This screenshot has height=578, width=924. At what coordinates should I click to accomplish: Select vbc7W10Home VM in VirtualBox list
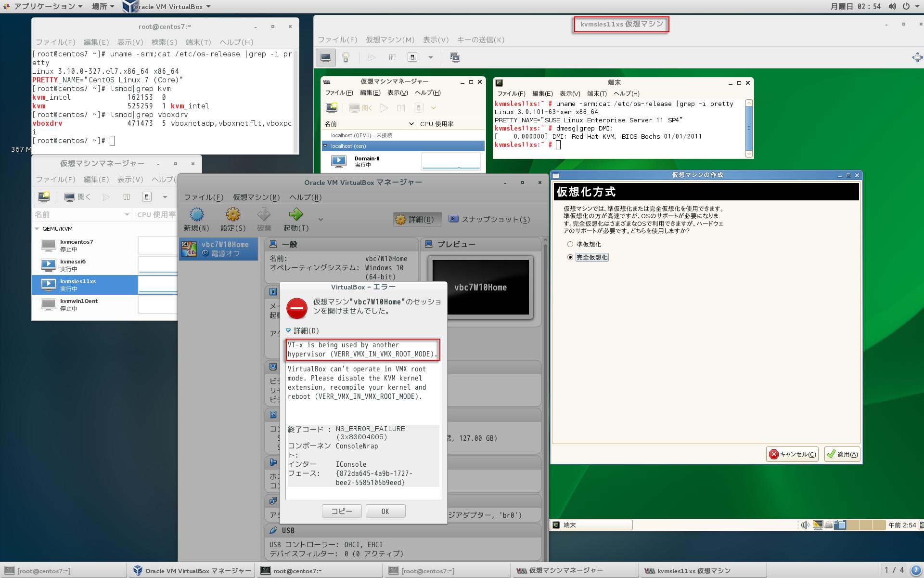click(218, 249)
